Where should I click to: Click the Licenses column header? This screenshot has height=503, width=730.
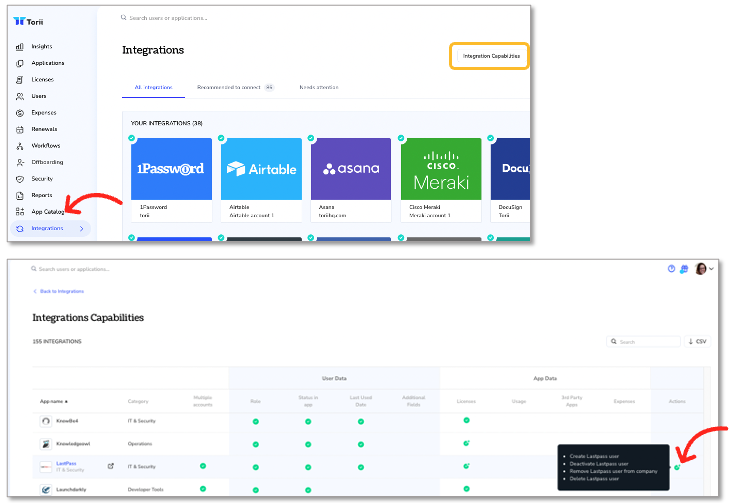466,401
